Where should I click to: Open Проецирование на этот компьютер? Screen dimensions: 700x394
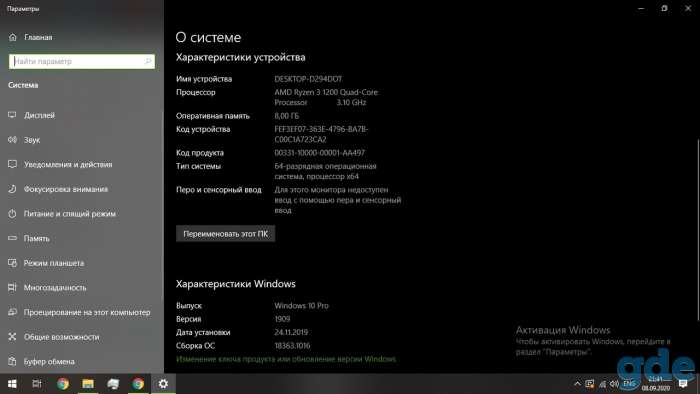click(x=87, y=312)
